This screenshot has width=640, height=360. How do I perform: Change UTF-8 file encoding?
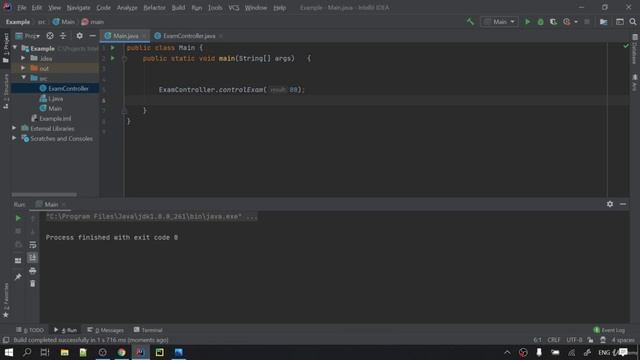point(574,340)
